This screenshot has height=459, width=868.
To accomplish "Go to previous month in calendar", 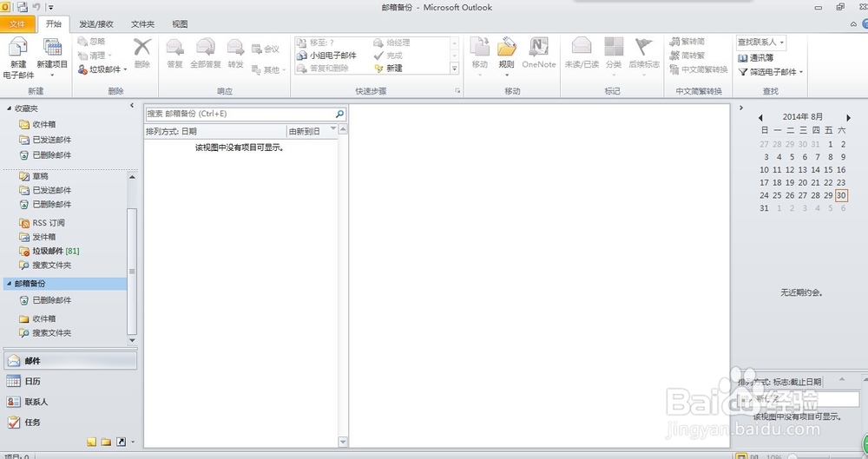I will pyautogui.click(x=760, y=117).
